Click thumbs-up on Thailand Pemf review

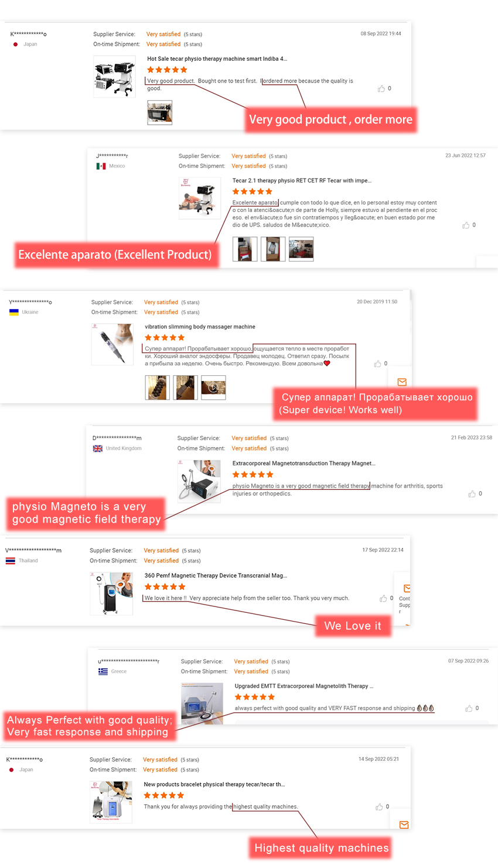click(x=383, y=598)
